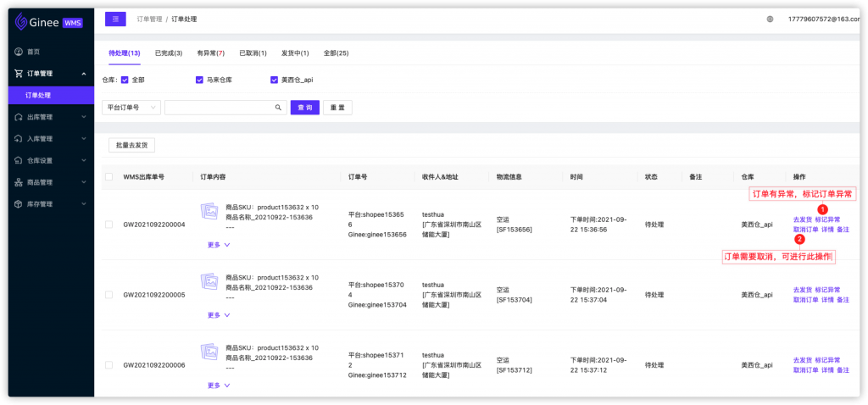This screenshot has height=405, width=868.
Task: Click the 入库管理 sidebar icon
Action: [x=19, y=138]
